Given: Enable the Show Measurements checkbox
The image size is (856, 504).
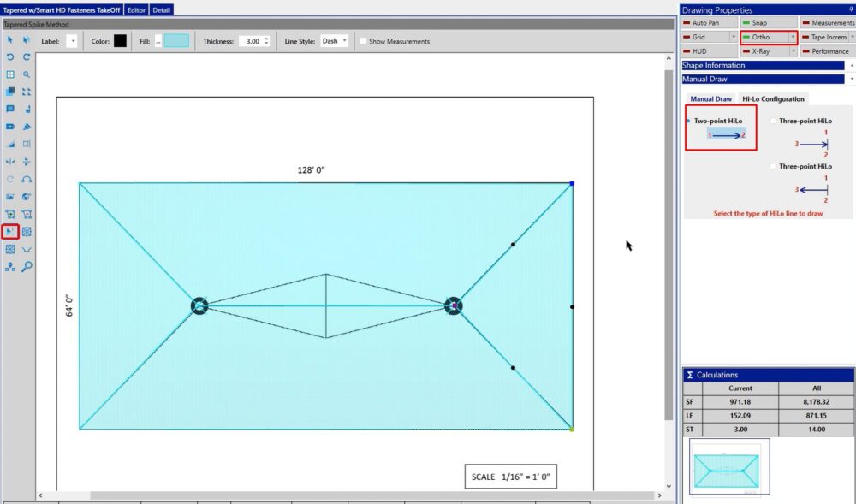Looking at the screenshot, I should [x=364, y=41].
